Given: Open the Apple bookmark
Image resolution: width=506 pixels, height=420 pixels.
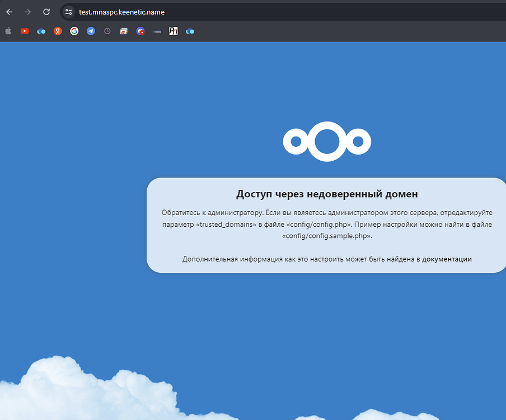Looking at the screenshot, I should [x=8, y=31].
